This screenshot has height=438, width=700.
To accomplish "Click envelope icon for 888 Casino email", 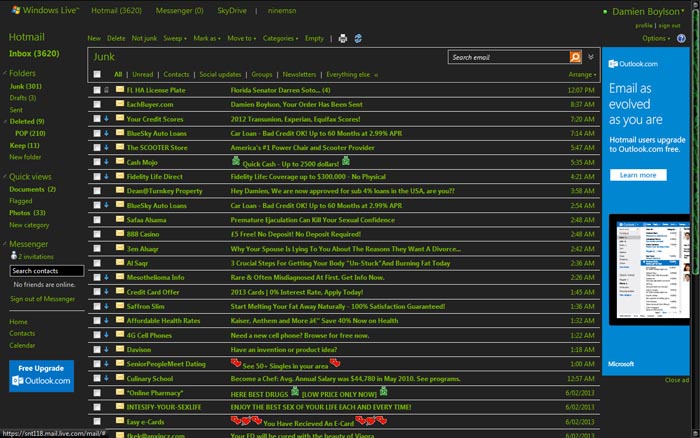I will 120,233.
